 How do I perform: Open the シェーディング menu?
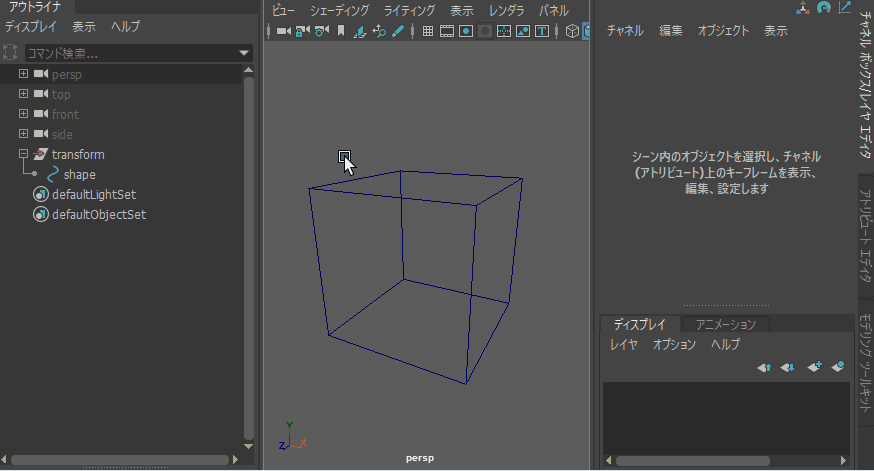tap(340, 10)
